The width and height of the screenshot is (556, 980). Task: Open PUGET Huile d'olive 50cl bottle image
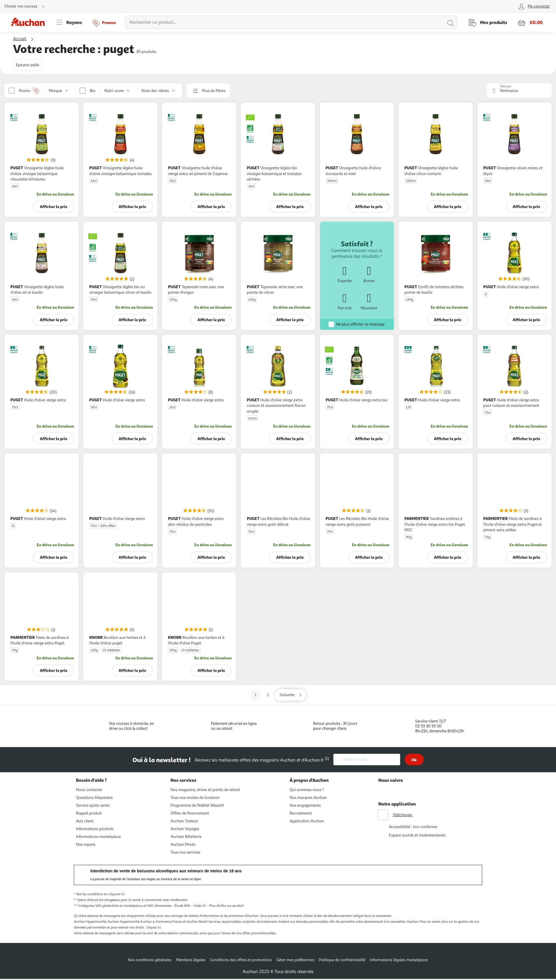point(120,366)
